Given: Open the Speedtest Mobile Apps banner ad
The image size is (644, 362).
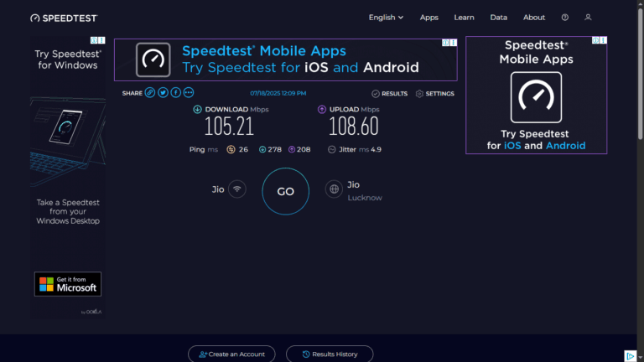Looking at the screenshot, I should (285, 60).
